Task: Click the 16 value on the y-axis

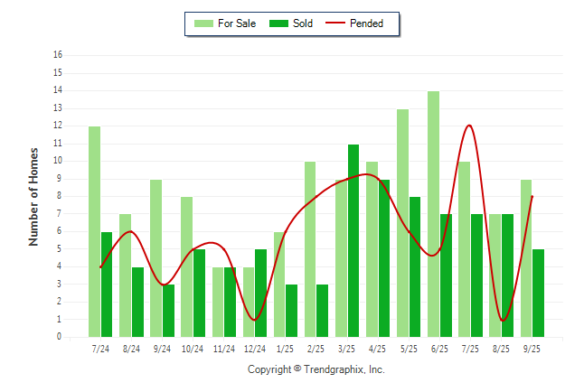Action: click(x=58, y=55)
